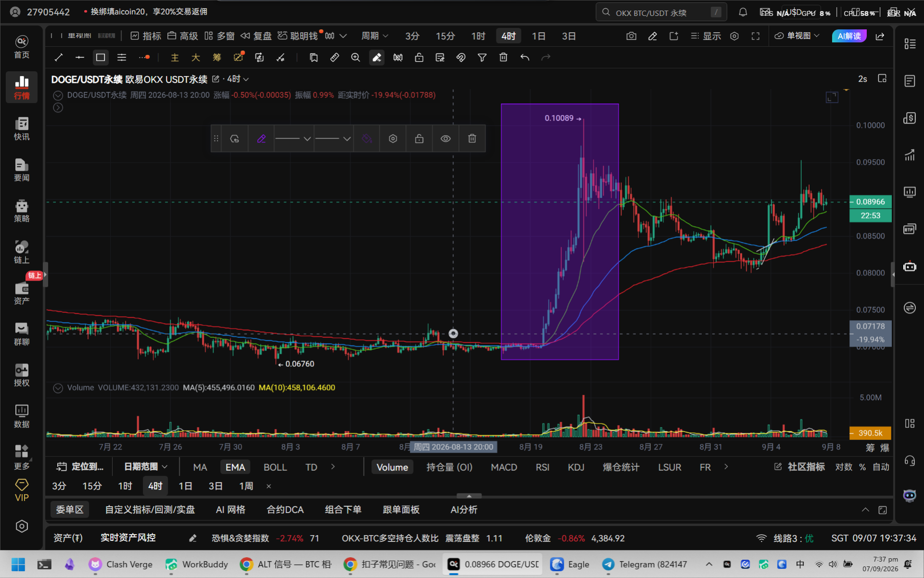Screen dimensions: 924x578
Task: Open the 日期范围 date range dropdown
Action: click(145, 466)
